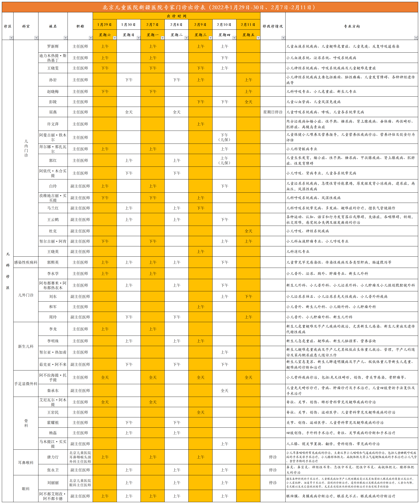The width and height of the screenshot is (420, 504).
Task: Expand the 星期一 filter arrow
Action: coord(162,38)
